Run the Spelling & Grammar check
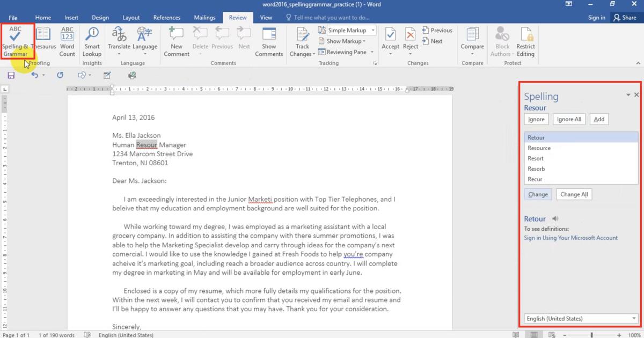644x338 pixels. click(16, 41)
